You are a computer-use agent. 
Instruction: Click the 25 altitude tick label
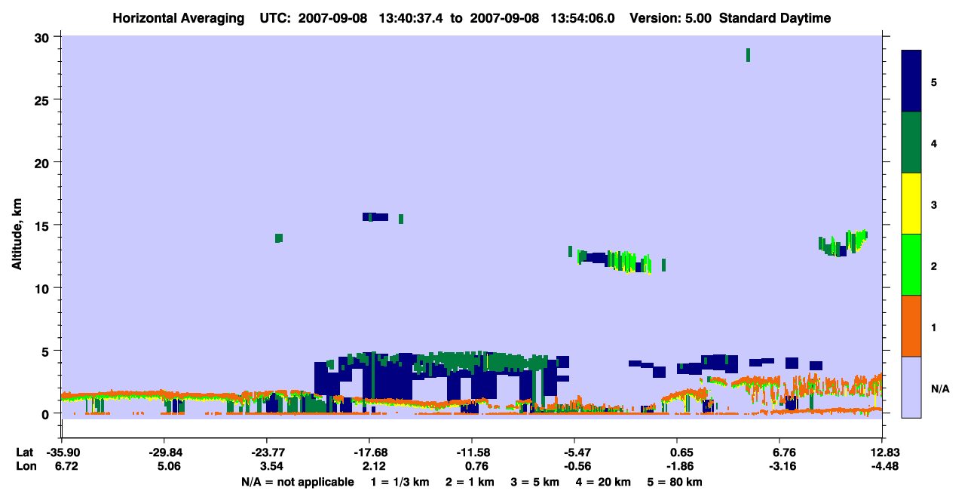[43, 100]
